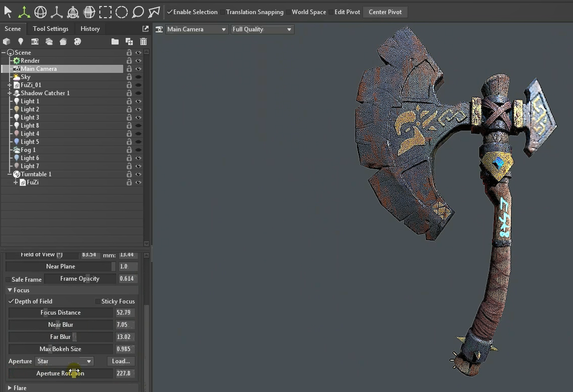Duplicate the selected scene object
Viewport: 573px width, 392px height.
129,42
